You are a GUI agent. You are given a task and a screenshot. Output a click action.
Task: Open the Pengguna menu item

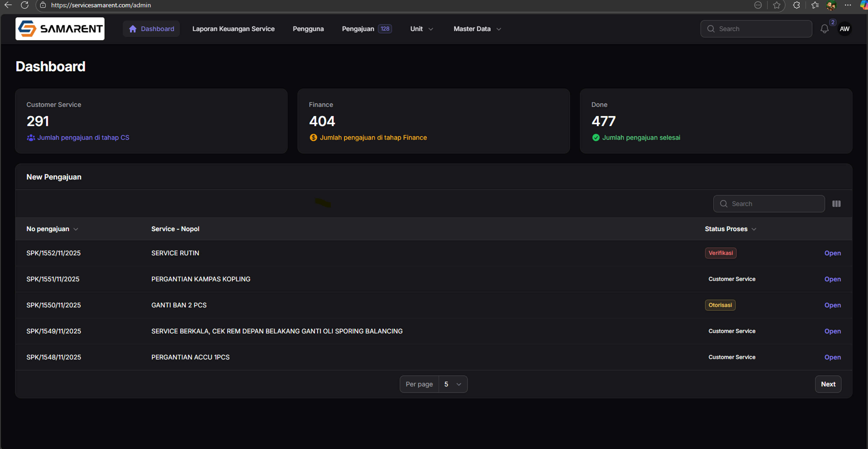pos(308,29)
